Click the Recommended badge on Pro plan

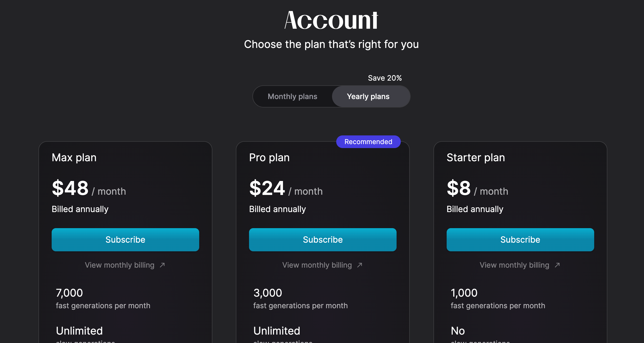point(368,142)
